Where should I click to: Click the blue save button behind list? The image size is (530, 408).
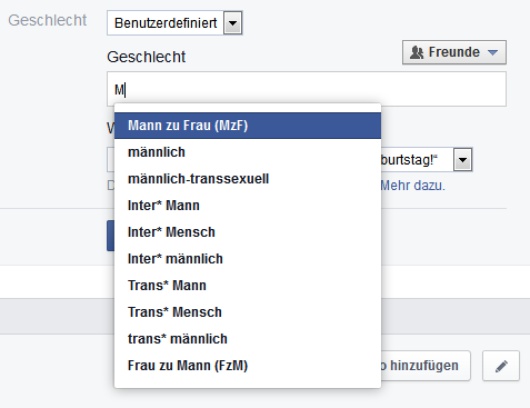click(111, 236)
